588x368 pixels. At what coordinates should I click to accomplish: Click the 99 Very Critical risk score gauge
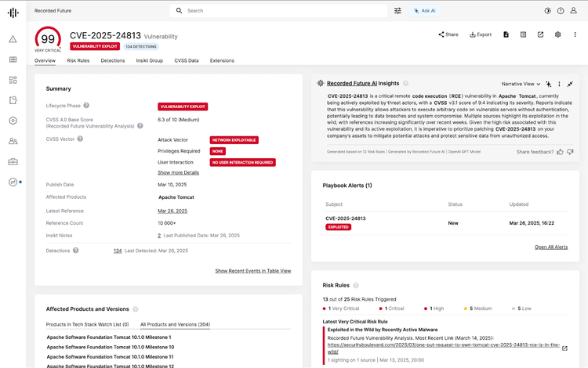pyautogui.click(x=48, y=39)
